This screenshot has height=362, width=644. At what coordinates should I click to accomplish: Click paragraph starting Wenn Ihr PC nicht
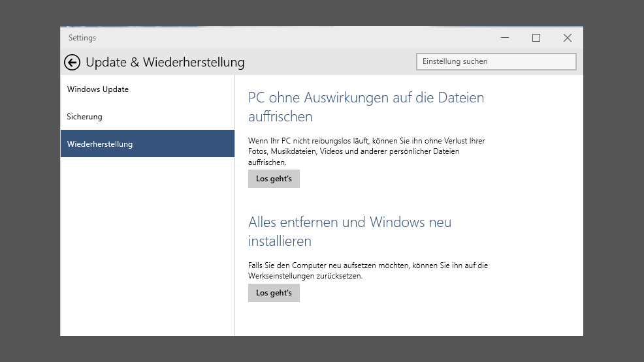pyautogui.click(x=367, y=152)
